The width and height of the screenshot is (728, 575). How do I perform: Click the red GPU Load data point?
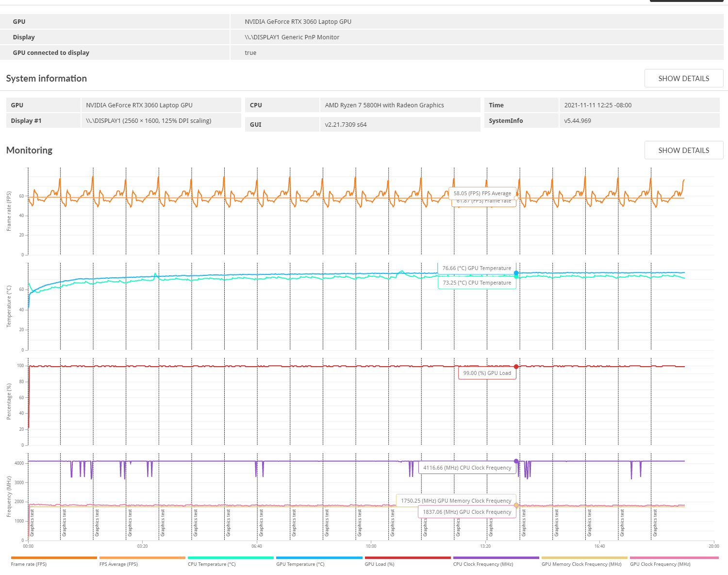516,367
